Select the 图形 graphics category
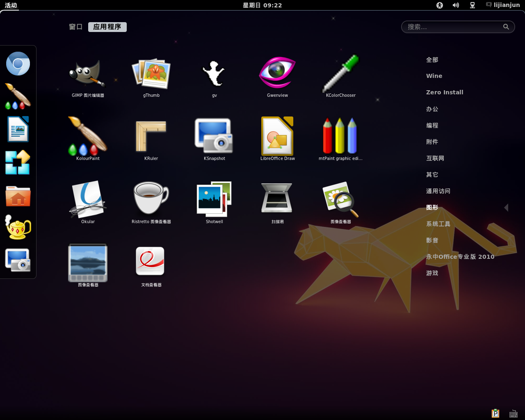This screenshot has height=420, width=525. (x=432, y=207)
